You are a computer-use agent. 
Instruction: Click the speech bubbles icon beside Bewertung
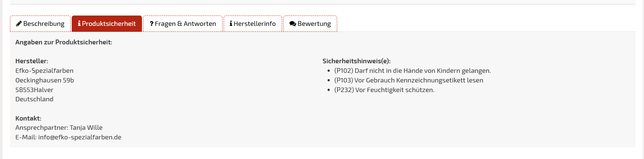(293, 24)
